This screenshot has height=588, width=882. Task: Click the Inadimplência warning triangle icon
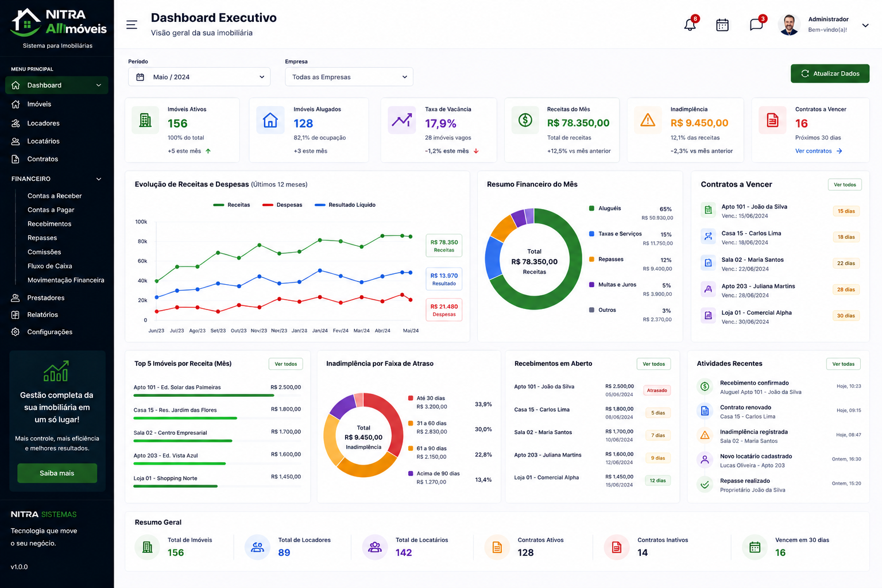click(648, 120)
